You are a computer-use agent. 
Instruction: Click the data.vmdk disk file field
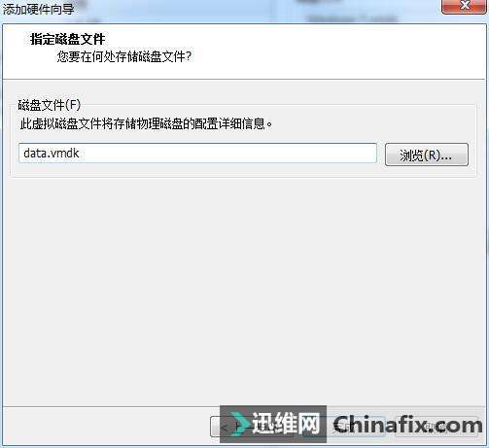(x=197, y=153)
